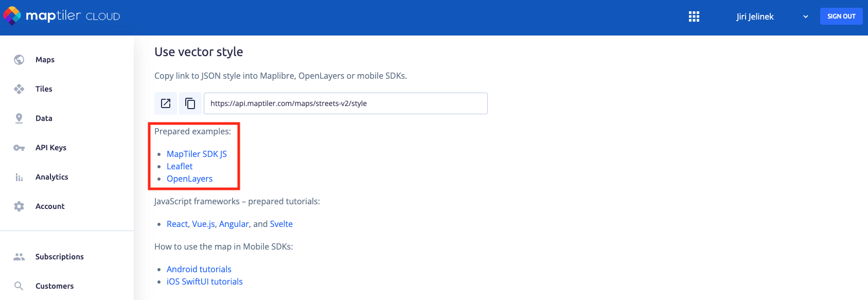
Task: Click the Customers search icon
Action: [x=19, y=286]
